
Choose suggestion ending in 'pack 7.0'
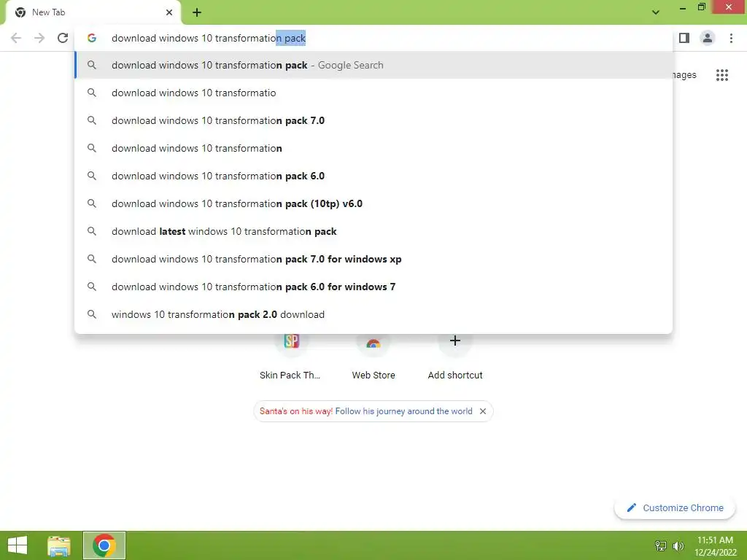373,120
